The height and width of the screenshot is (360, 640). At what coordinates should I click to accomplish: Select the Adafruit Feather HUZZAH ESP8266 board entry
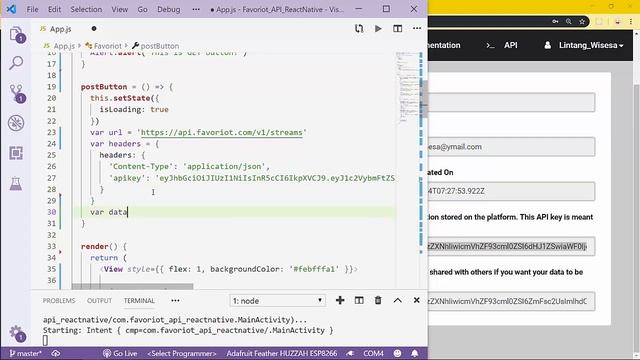(282, 353)
